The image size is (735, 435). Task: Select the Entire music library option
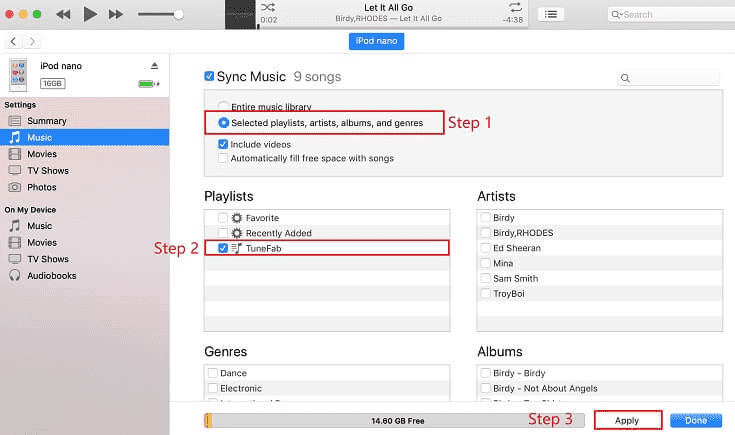223,107
